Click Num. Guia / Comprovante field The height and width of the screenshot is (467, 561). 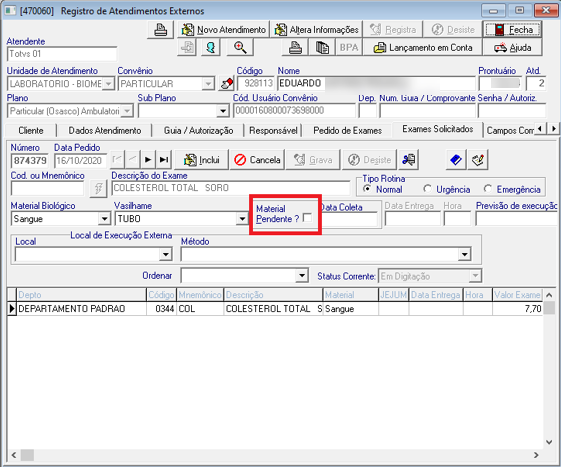(427, 111)
